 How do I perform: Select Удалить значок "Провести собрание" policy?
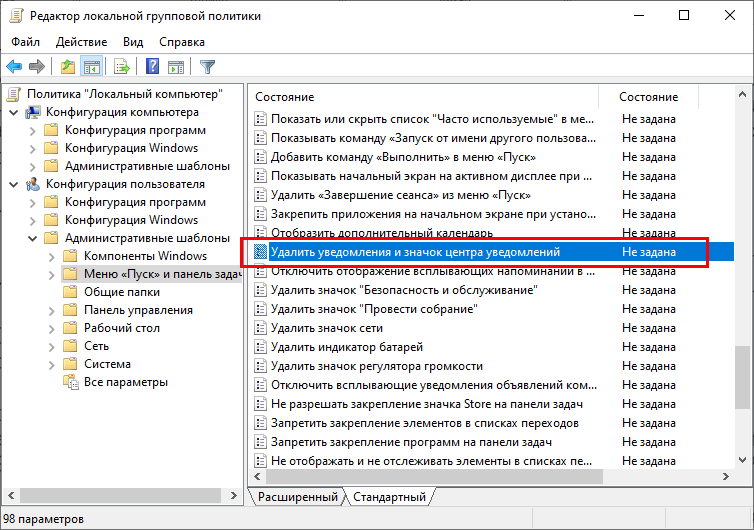tap(374, 309)
